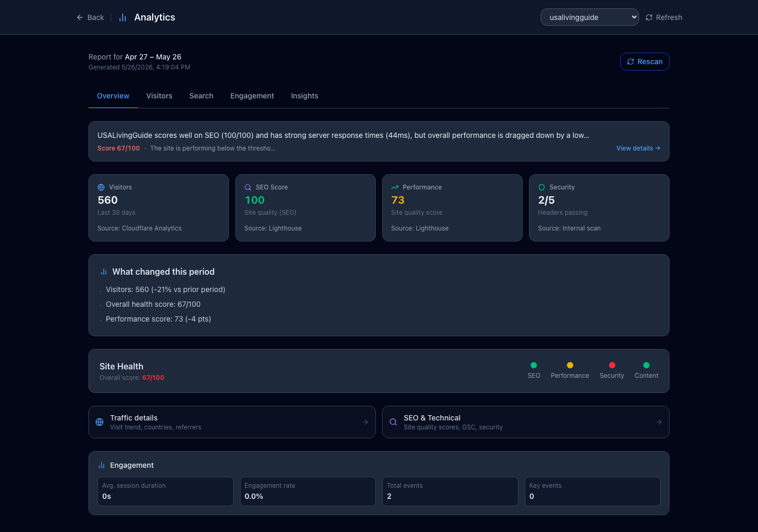The width and height of the screenshot is (758, 532).
Task: Click 'Source: Internal scan' text
Action: 569,228
